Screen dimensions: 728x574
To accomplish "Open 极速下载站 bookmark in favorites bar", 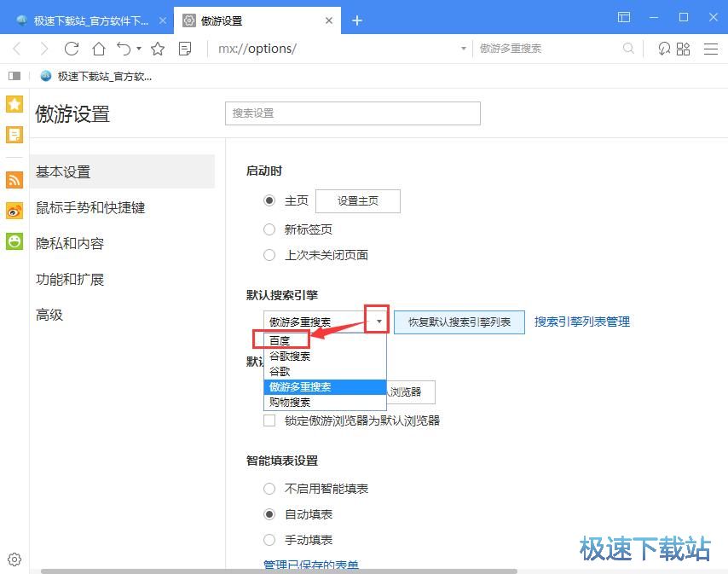I will tap(95, 76).
